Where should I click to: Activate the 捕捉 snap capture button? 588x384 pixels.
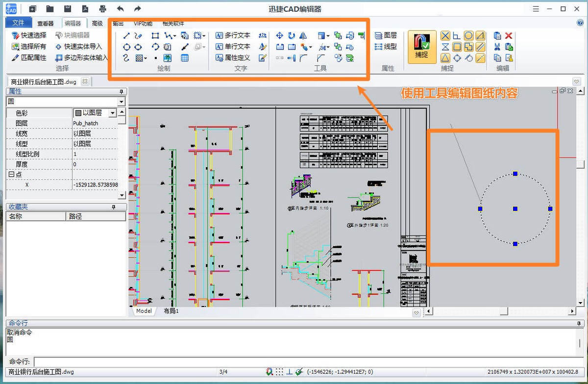[421, 47]
